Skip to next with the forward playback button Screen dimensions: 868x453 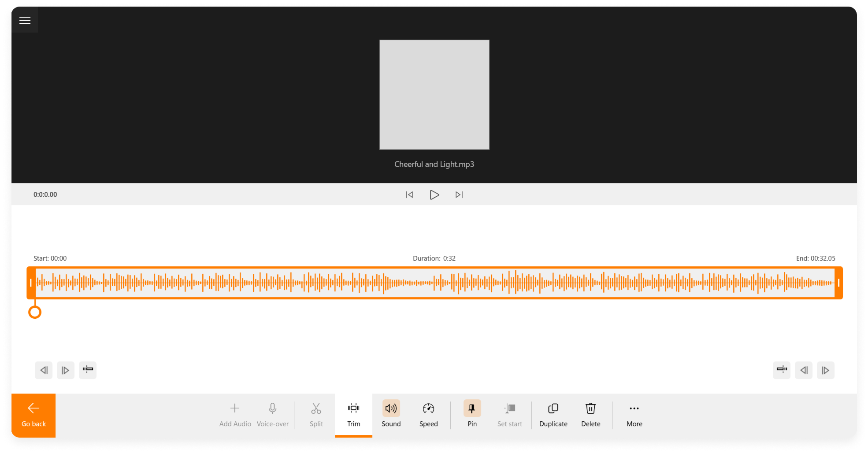click(459, 195)
